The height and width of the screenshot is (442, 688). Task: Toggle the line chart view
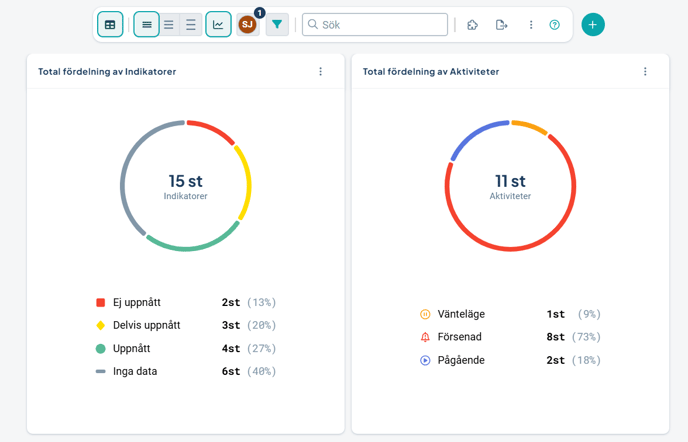(218, 24)
